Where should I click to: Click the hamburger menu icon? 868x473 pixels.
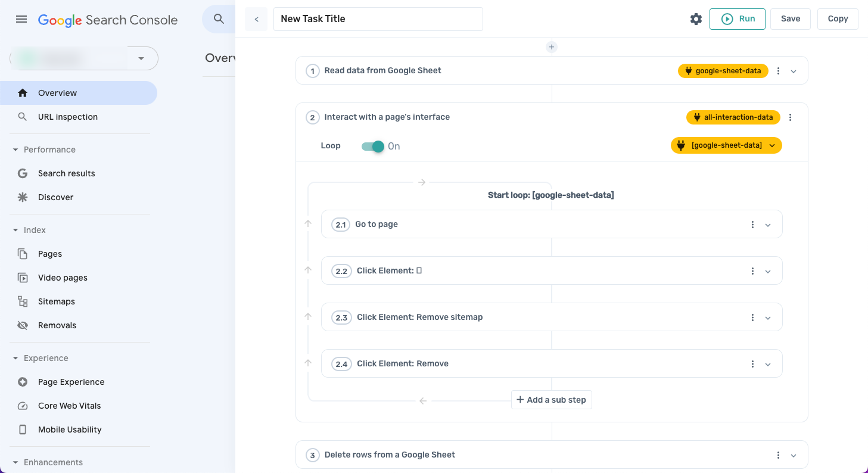point(21,18)
